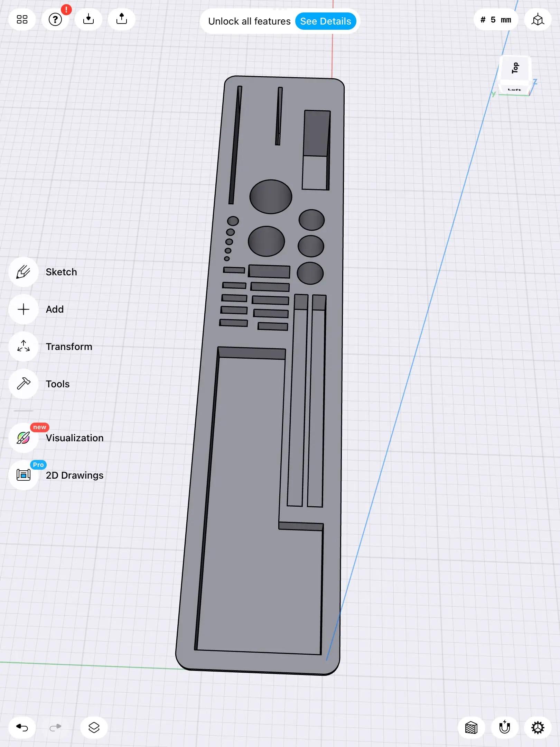Open the 5 mm grid size selector
The height and width of the screenshot is (747, 560).
[496, 20]
